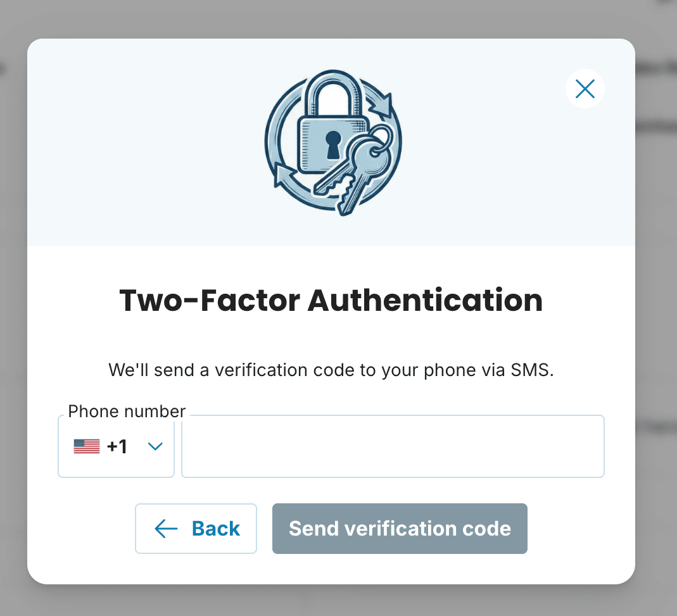The width and height of the screenshot is (677, 616).
Task: Click the Two-Factor Authentication heading
Action: (331, 301)
